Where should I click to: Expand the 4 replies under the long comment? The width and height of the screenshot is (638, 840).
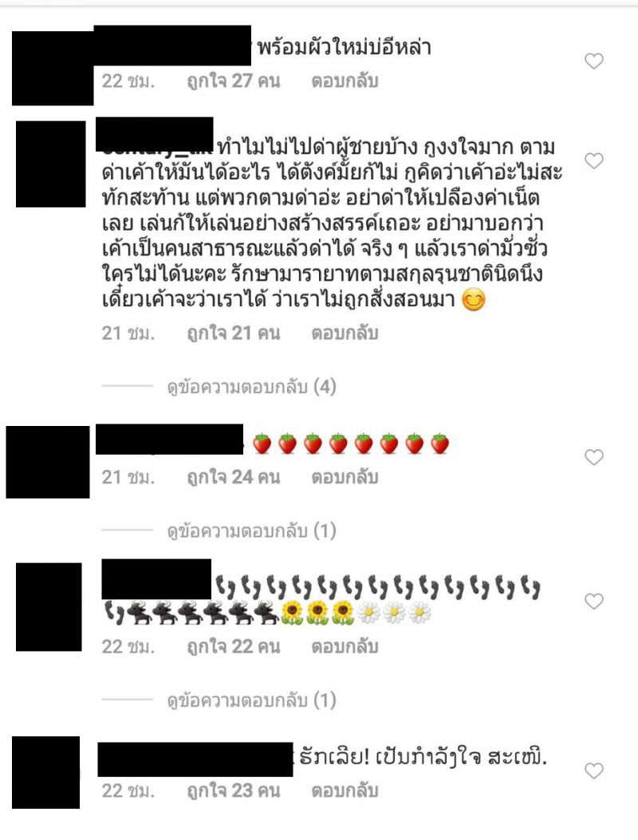point(251,386)
